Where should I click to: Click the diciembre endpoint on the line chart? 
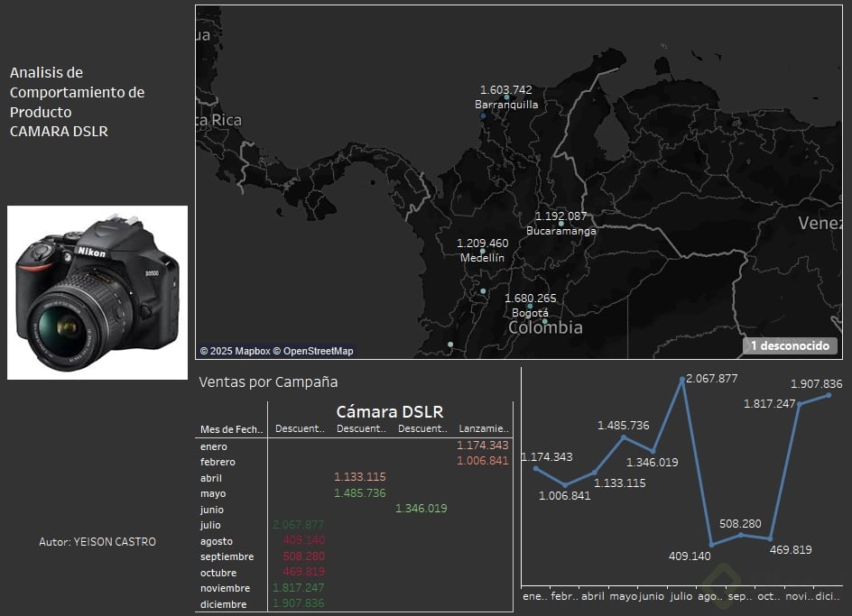[x=829, y=395]
